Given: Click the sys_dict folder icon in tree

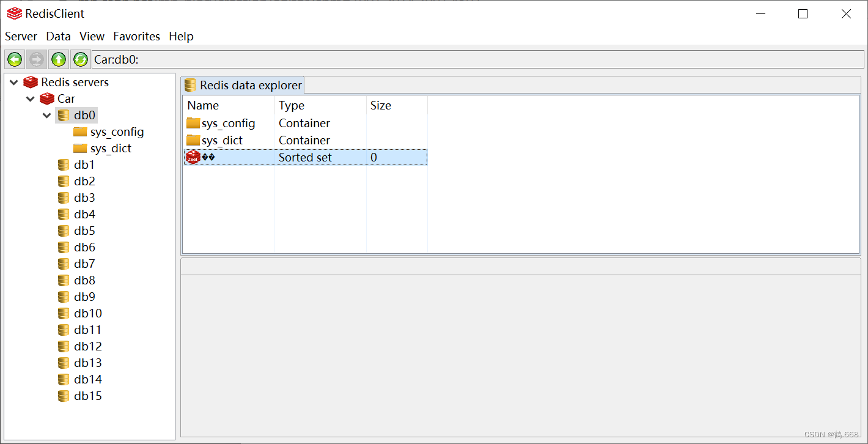Looking at the screenshot, I should coord(80,148).
